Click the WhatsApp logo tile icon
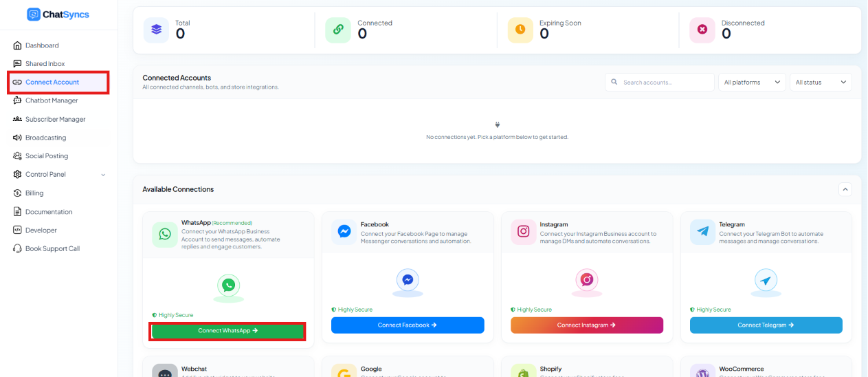 (x=165, y=234)
